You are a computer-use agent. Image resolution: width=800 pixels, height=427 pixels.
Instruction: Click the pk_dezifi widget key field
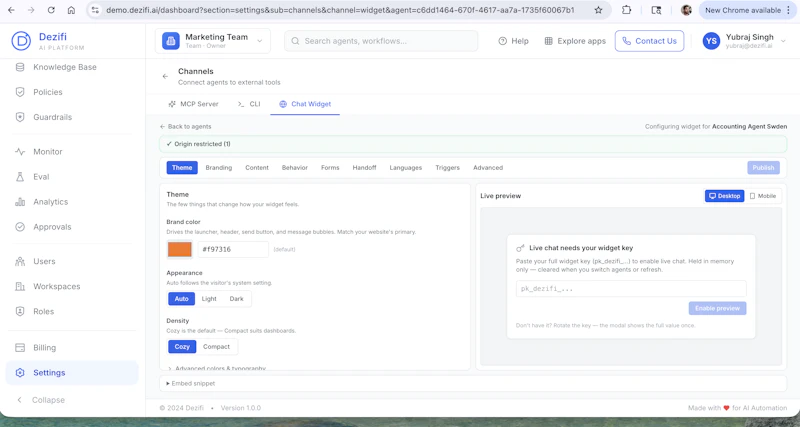pos(631,288)
